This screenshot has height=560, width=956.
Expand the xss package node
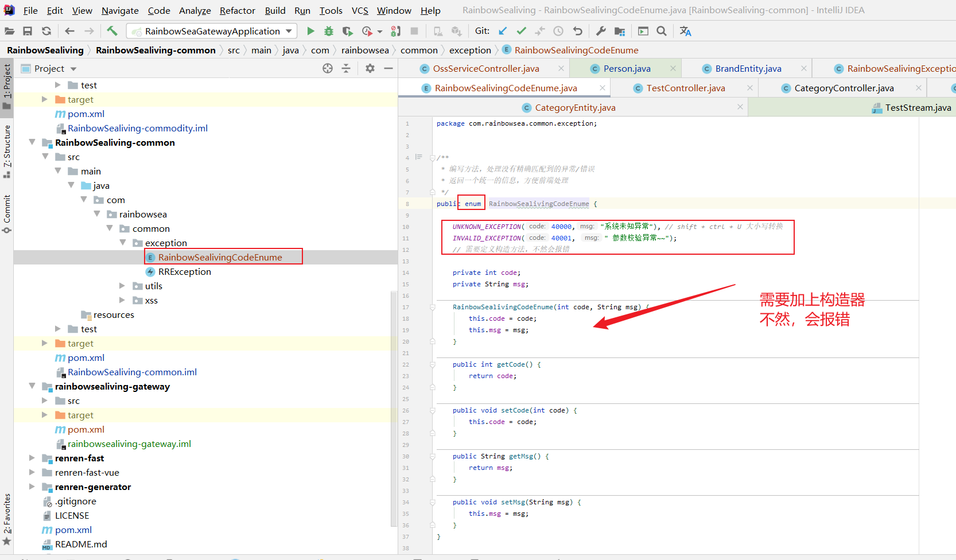(x=122, y=300)
